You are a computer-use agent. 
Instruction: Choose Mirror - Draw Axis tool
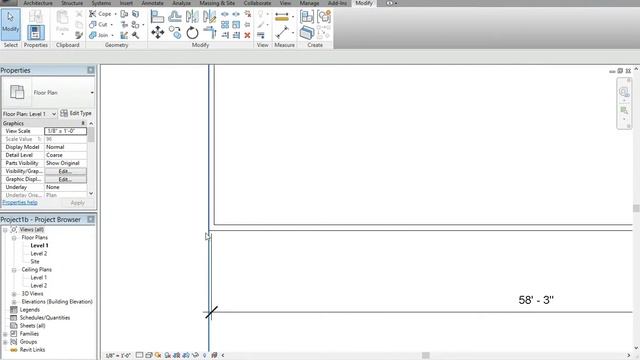(x=209, y=16)
